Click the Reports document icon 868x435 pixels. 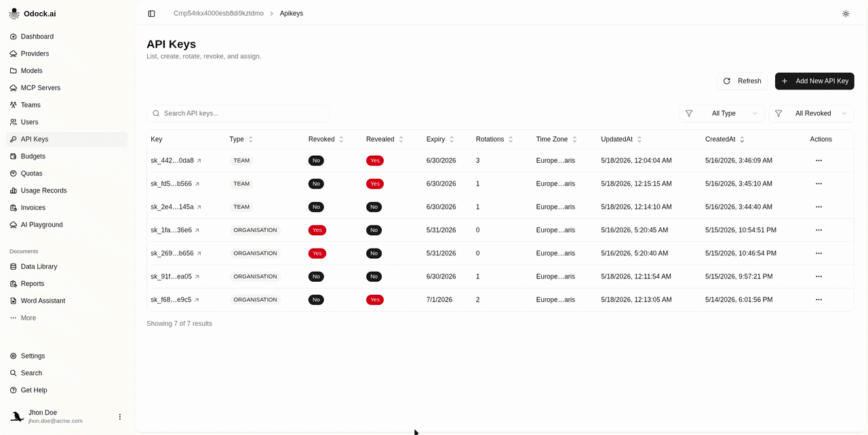click(x=14, y=284)
